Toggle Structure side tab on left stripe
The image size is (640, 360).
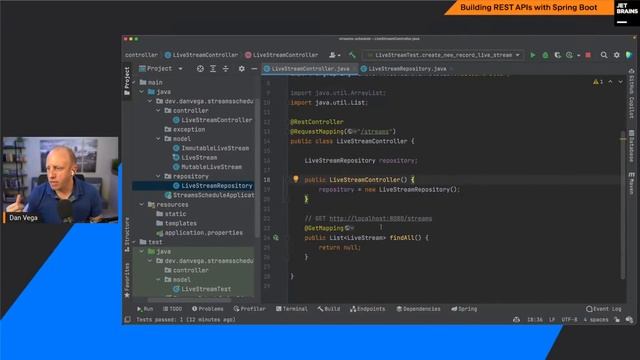pos(127,234)
